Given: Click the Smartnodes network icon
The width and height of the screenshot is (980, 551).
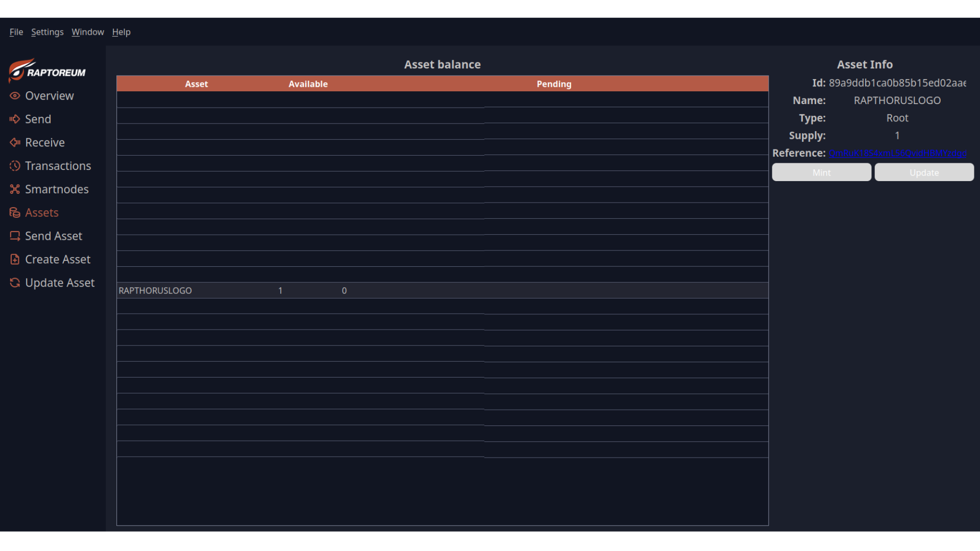Looking at the screenshot, I should pos(15,189).
